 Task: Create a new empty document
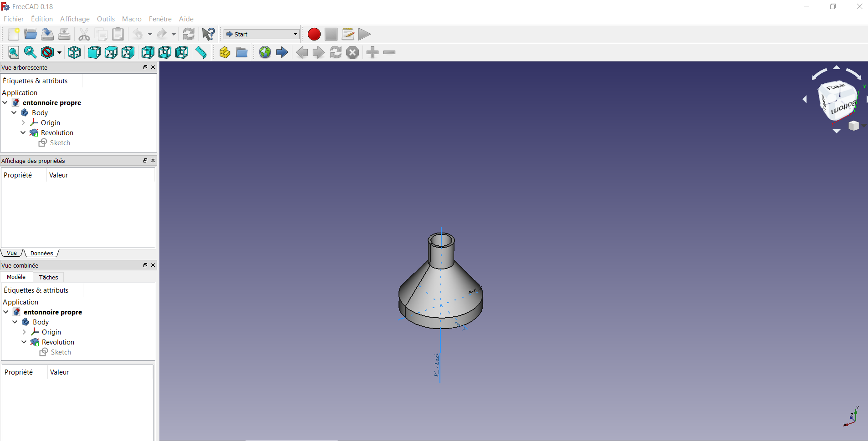[14, 34]
